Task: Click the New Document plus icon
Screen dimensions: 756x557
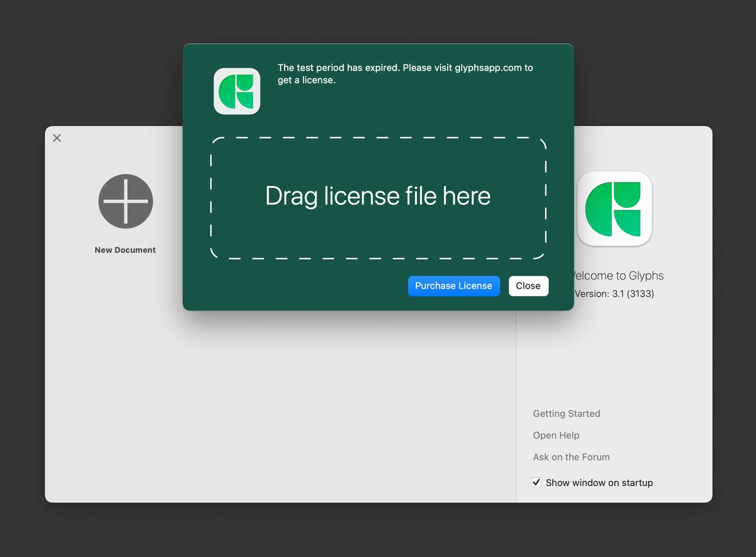Action: tap(125, 201)
